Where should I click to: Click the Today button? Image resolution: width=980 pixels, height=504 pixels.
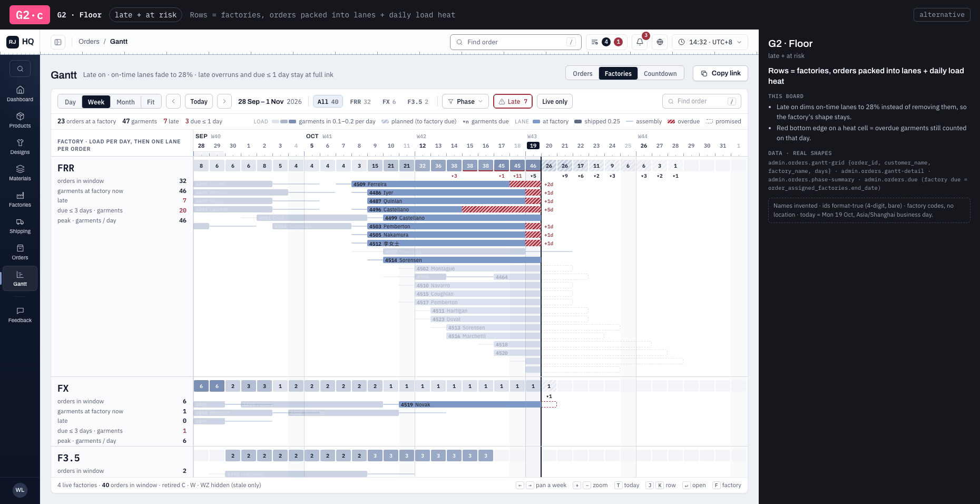199,101
